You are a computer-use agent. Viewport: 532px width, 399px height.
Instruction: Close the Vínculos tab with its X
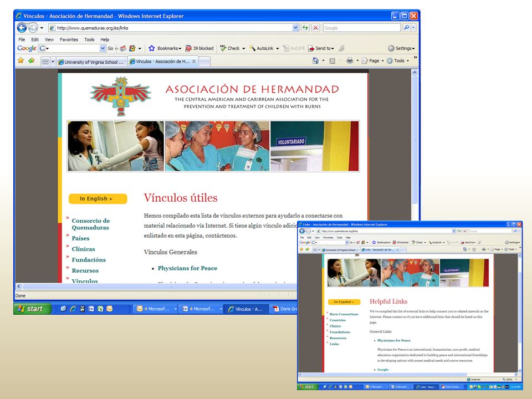tap(194, 62)
